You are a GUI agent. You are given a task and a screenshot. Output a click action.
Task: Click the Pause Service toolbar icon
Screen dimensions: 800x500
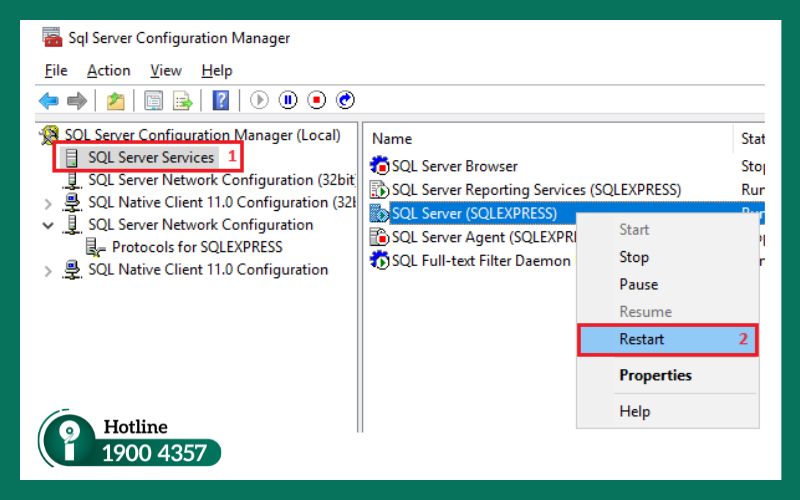pos(288,100)
